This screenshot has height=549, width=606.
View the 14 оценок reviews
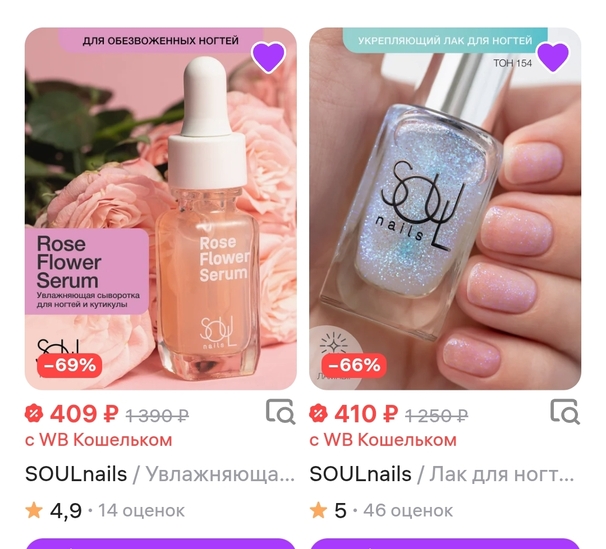pos(141,510)
